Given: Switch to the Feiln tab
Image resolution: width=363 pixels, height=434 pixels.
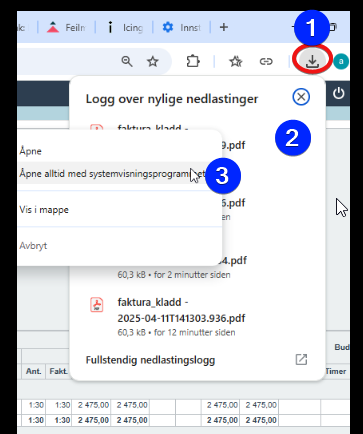Looking at the screenshot, I should coord(66,27).
